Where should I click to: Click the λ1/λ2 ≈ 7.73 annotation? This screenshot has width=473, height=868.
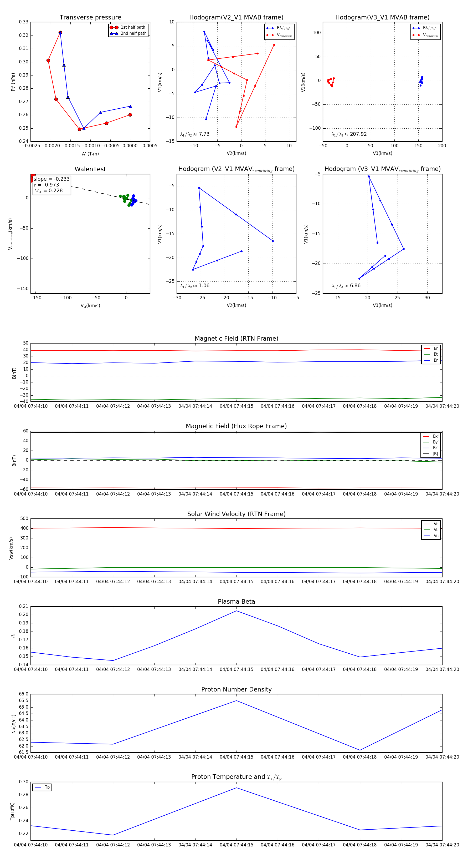tap(195, 134)
